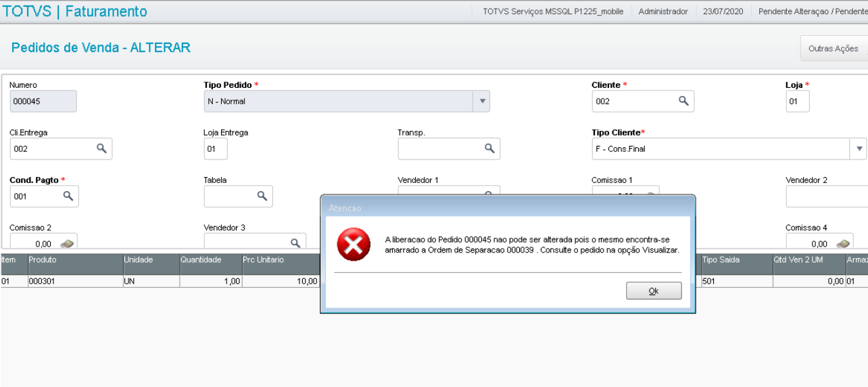
Task: Click the Tipo Saida cell 501
Action: click(736, 281)
